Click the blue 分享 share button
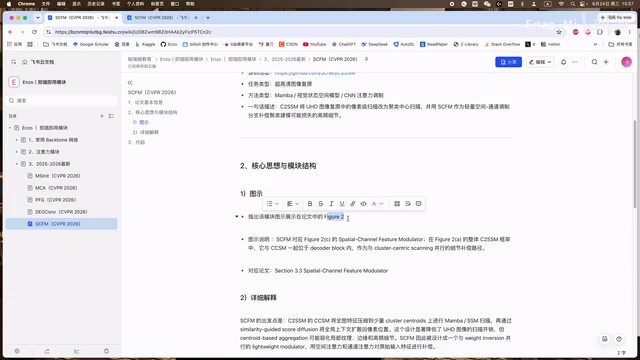Viewport: 640px width, 360px height. pyautogui.click(x=508, y=62)
